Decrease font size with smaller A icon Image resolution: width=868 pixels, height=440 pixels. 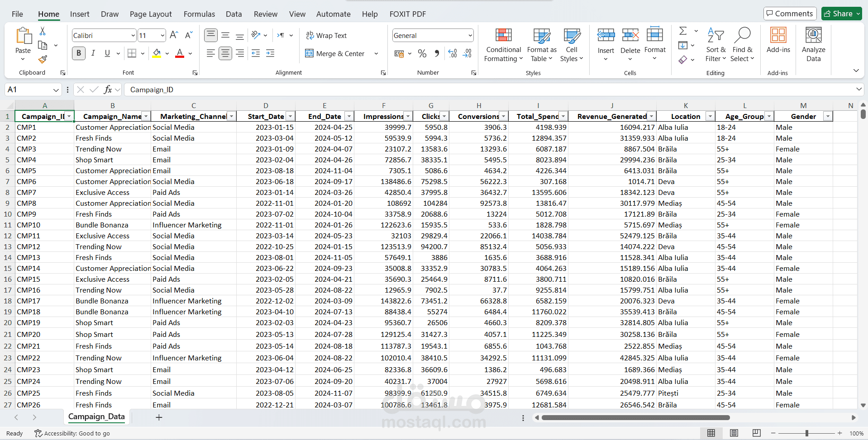189,35
